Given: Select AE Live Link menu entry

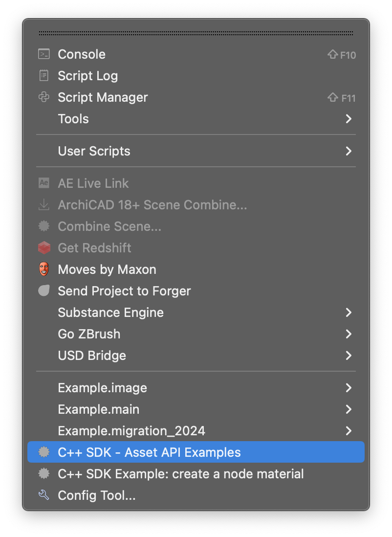Looking at the screenshot, I should click(93, 183).
